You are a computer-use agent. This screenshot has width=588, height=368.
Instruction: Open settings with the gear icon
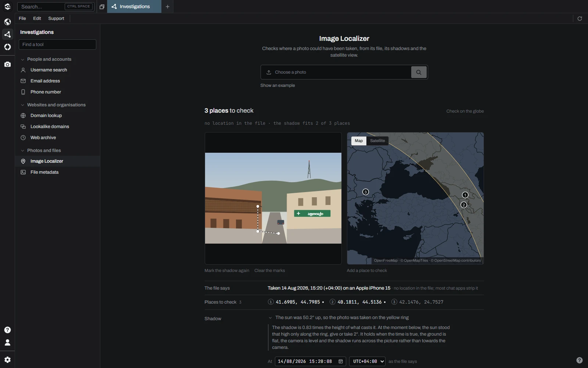7,360
